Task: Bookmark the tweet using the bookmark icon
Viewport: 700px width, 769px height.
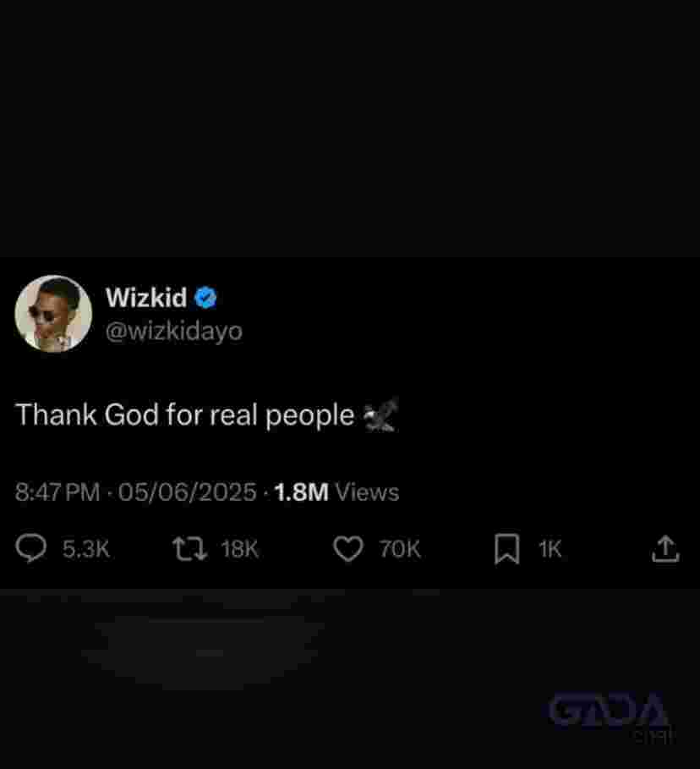Action: [507, 549]
